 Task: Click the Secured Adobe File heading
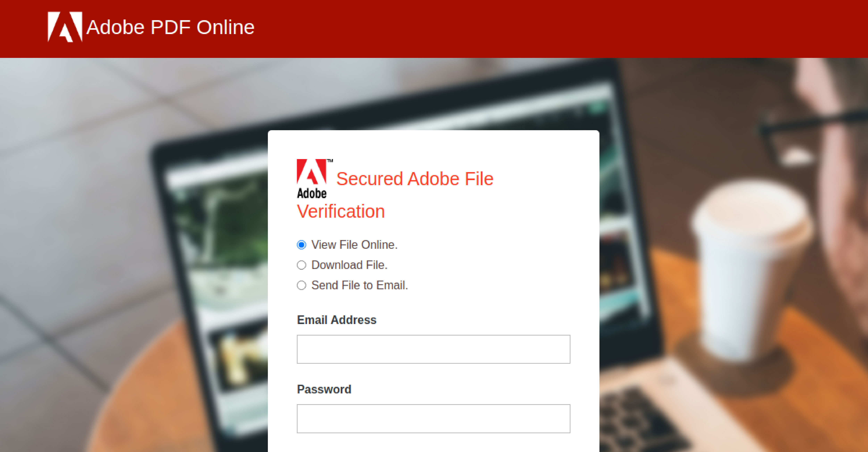414,179
